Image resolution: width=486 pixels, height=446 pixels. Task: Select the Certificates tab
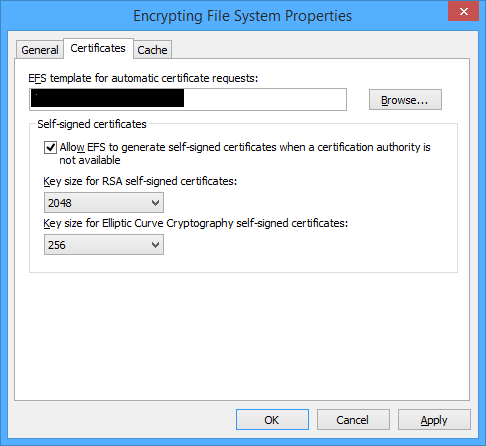98,48
